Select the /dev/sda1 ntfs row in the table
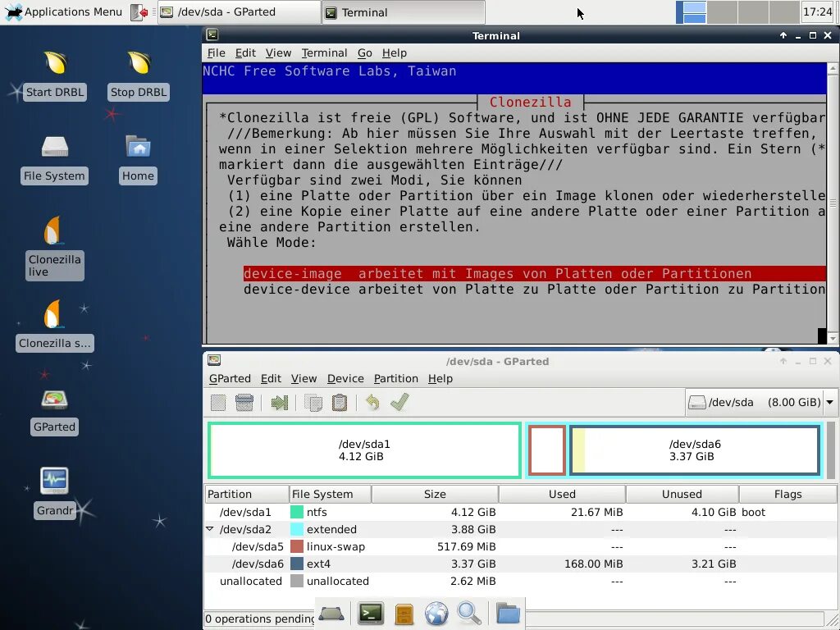Viewport: 840px width, 630px height. click(x=521, y=512)
